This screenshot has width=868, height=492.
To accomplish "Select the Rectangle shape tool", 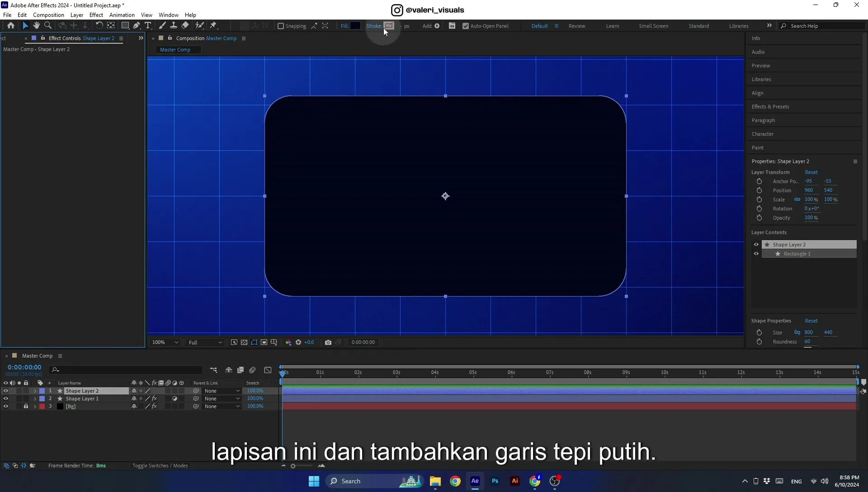I will [x=125, y=26].
